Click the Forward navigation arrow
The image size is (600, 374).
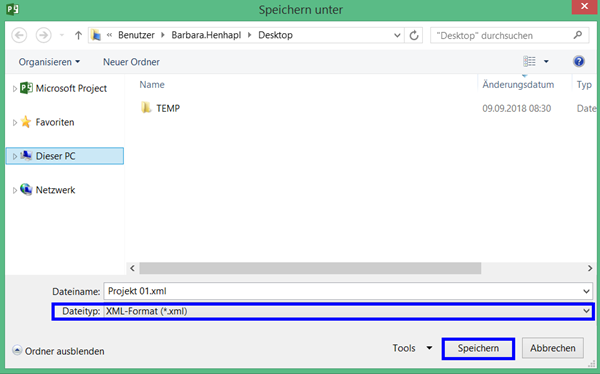click(43, 36)
